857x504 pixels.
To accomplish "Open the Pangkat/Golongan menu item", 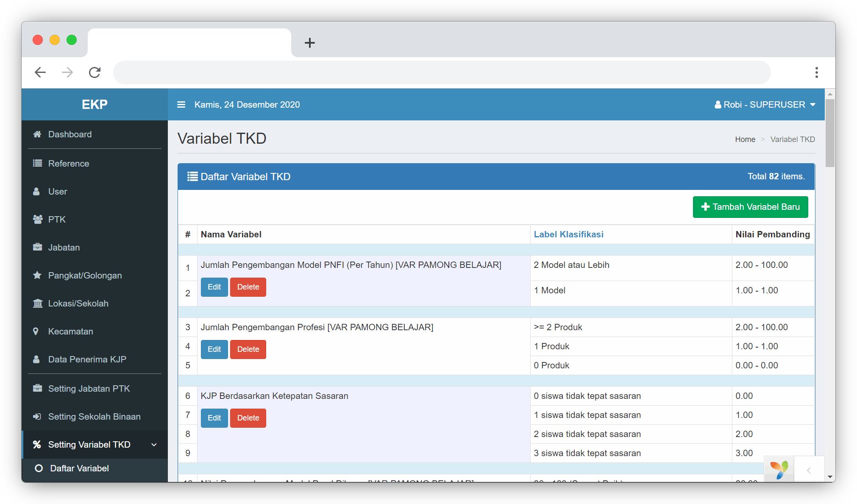I will pyautogui.click(x=95, y=276).
